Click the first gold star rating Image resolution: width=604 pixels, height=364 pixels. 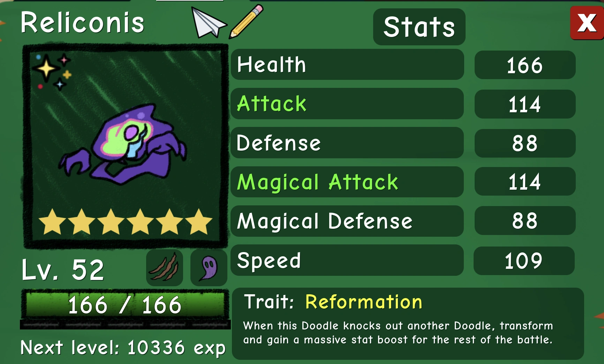click(53, 221)
